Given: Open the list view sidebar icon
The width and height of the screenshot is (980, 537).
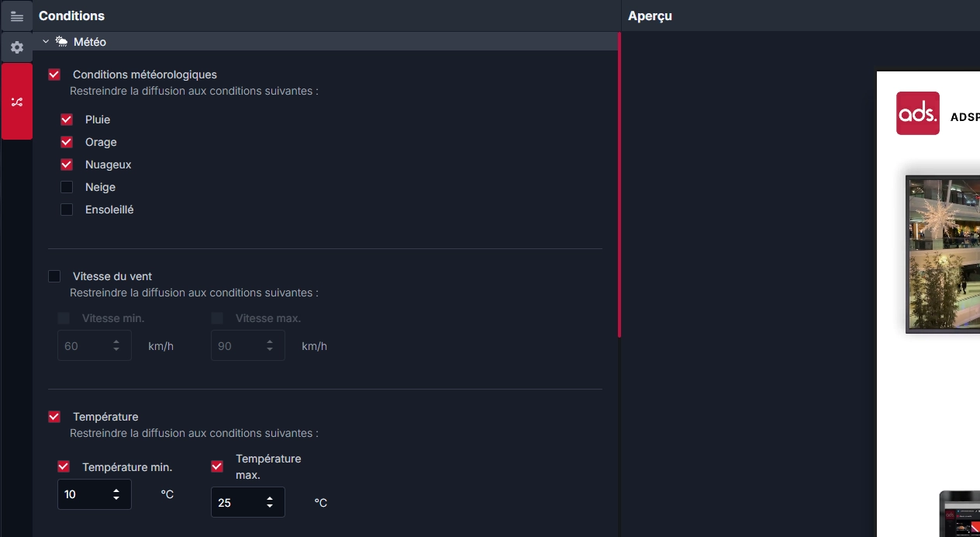Looking at the screenshot, I should pos(16,16).
